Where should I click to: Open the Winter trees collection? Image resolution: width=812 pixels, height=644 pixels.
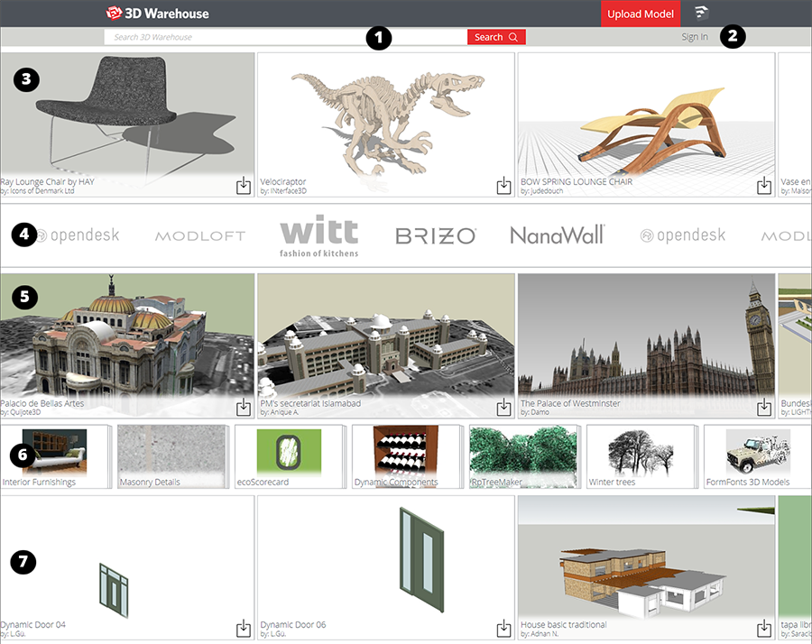(x=641, y=457)
